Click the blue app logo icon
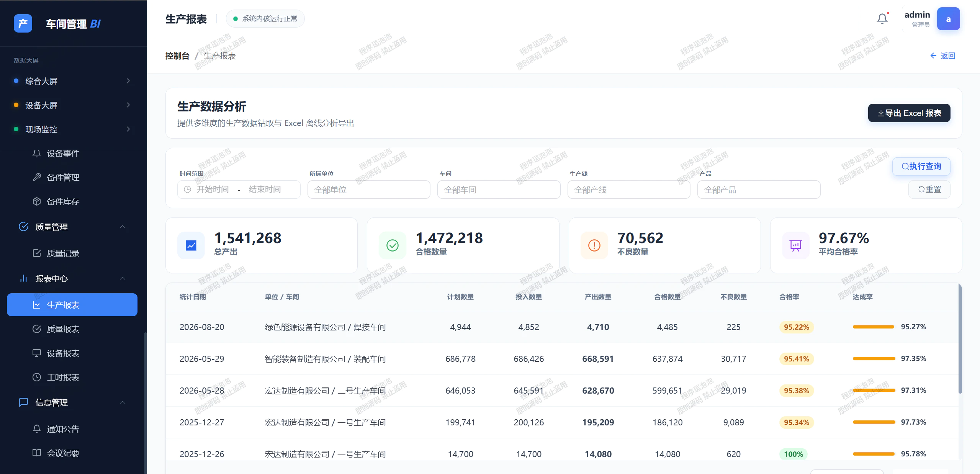The height and width of the screenshot is (474, 980). (x=23, y=23)
